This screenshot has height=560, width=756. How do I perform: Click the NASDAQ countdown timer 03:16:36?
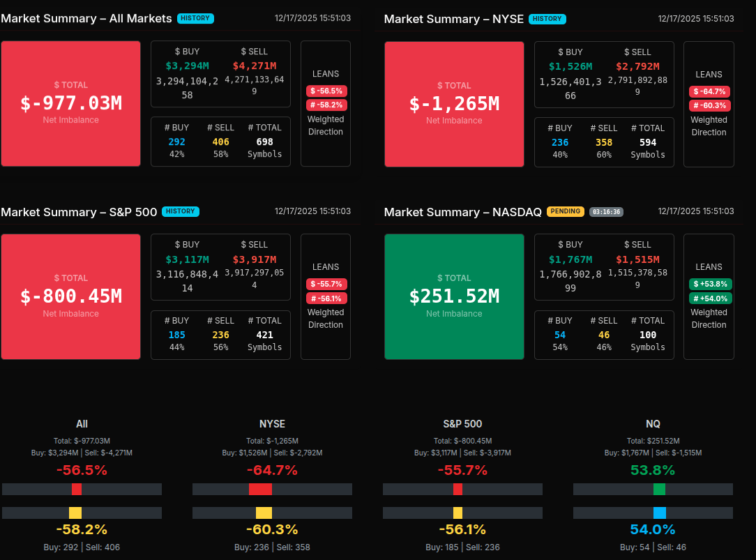[606, 211]
